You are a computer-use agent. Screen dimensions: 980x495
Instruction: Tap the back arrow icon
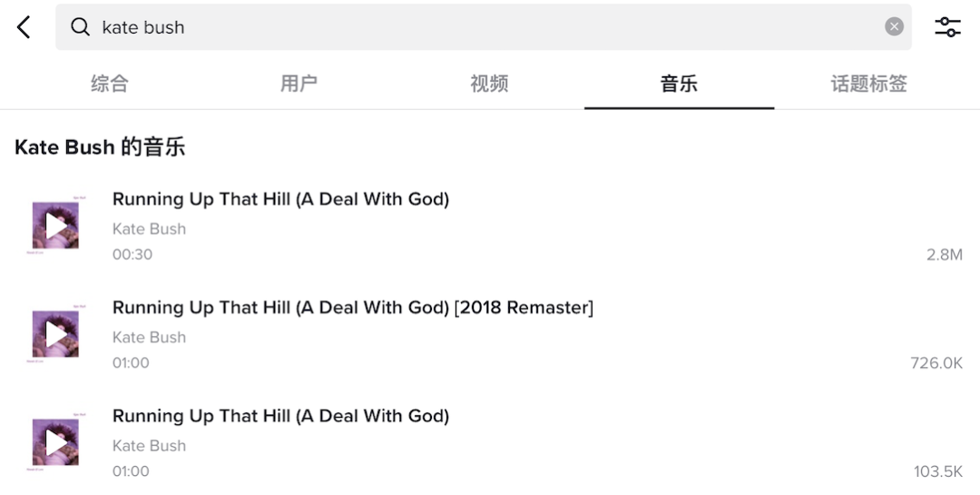24,27
